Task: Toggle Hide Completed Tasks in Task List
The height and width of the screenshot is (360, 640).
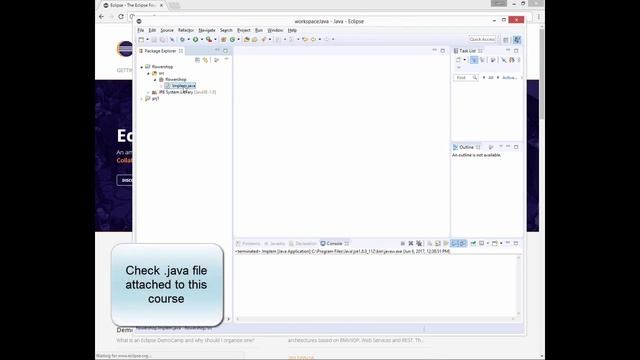Action: coord(504,60)
